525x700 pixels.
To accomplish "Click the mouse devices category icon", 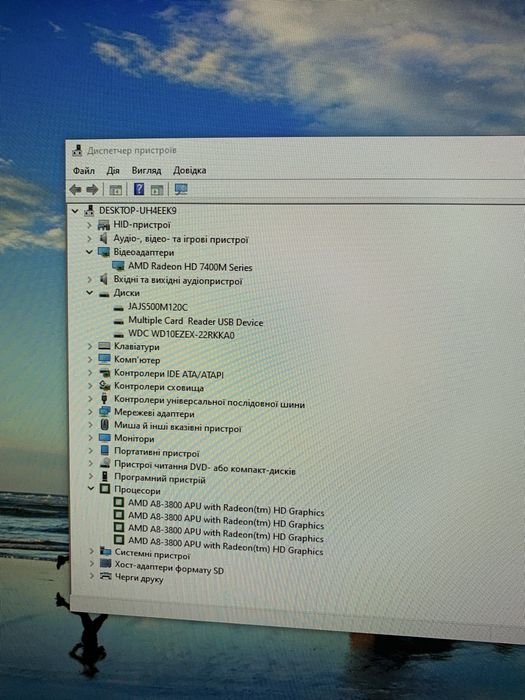I will (104, 425).
